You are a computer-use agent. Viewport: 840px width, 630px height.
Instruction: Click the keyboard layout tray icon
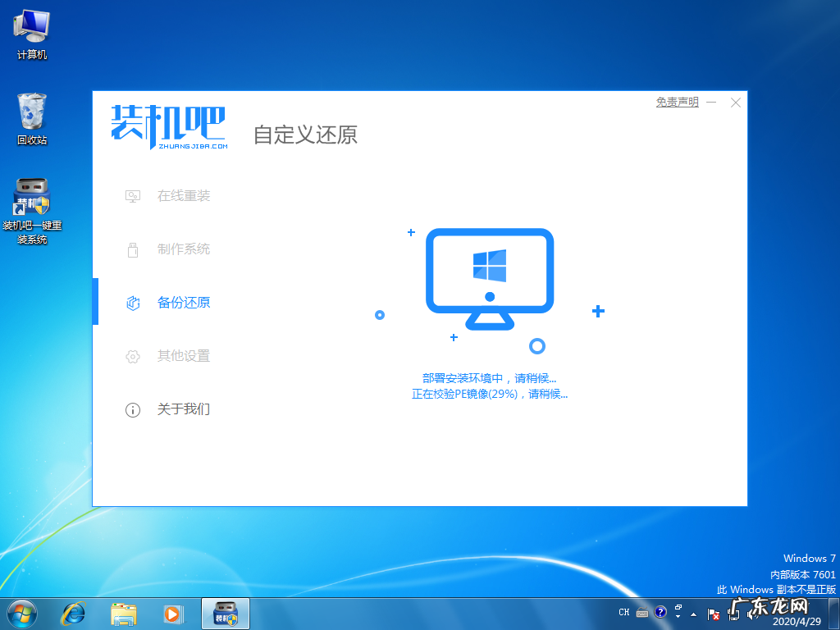coord(642,613)
